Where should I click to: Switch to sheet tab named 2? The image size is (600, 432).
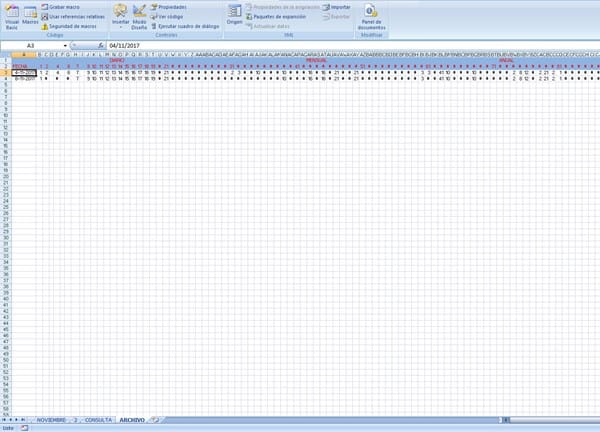coord(75,420)
